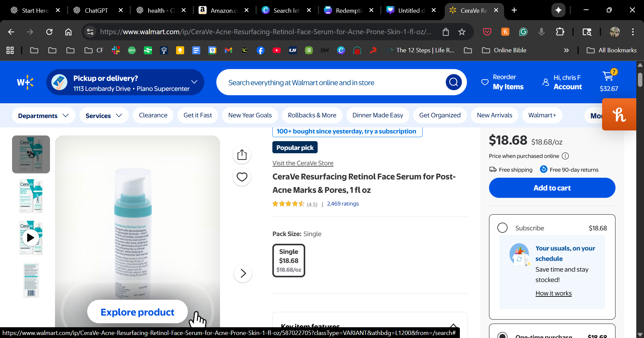Viewport: 644px width, 338px height.
Task: Click the Add to cart button
Action: coord(552,188)
